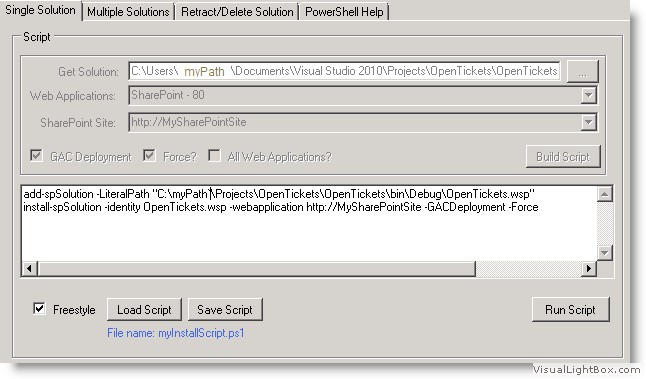
Task: Open the PowerShell Help tab
Action: [344, 12]
